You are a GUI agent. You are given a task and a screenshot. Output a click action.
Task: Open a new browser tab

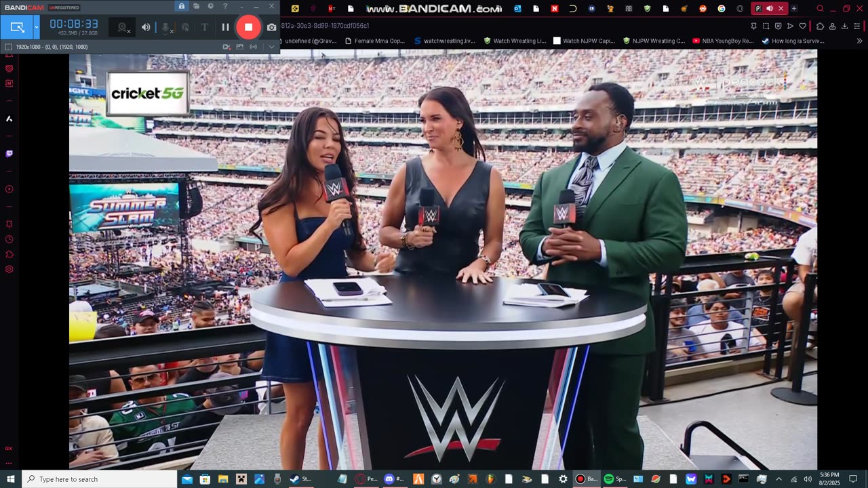[793, 8]
